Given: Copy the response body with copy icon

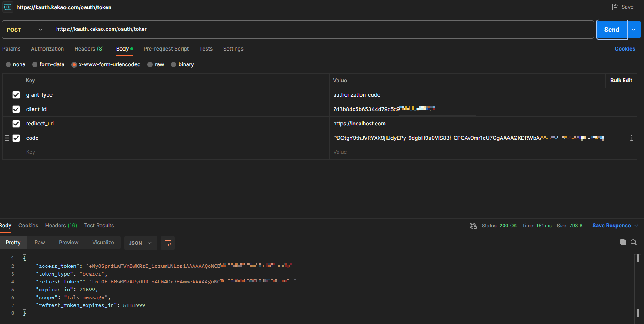Looking at the screenshot, I should pos(623,242).
